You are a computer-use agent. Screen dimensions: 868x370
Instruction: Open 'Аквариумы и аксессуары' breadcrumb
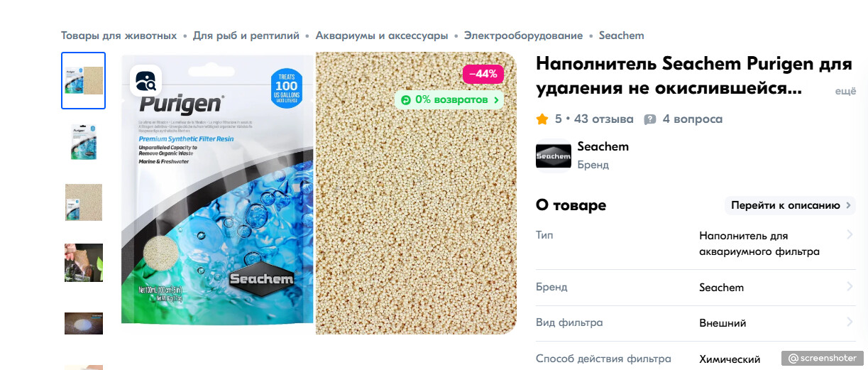click(x=382, y=36)
